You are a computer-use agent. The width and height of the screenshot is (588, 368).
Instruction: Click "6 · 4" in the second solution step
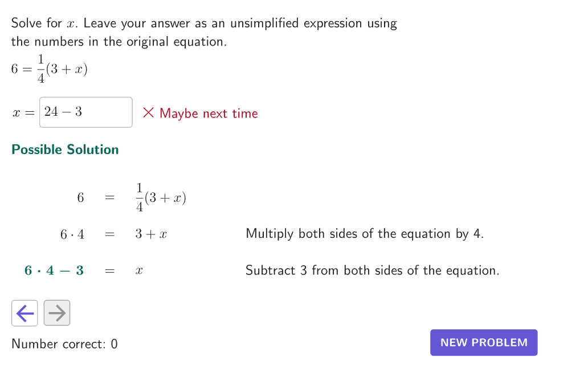coord(72,234)
